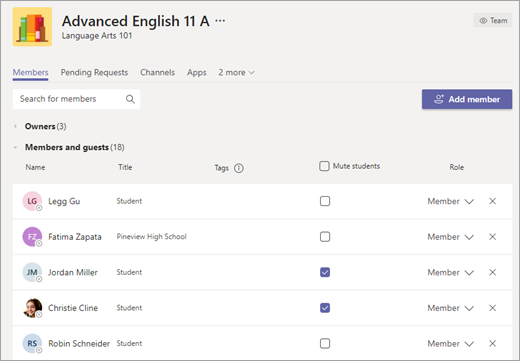Toggle the Mute students header checkbox

(x=324, y=166)
